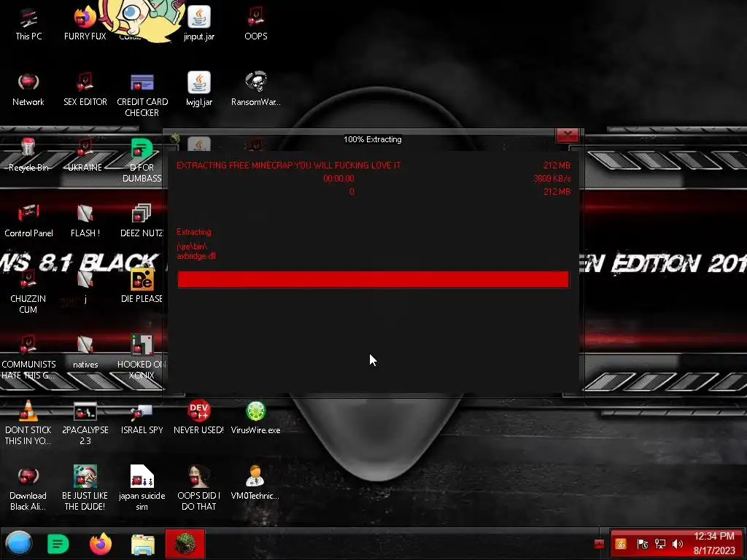Click the Java tray icon
This screenshot has width=747, height=560.
point(621,544)
